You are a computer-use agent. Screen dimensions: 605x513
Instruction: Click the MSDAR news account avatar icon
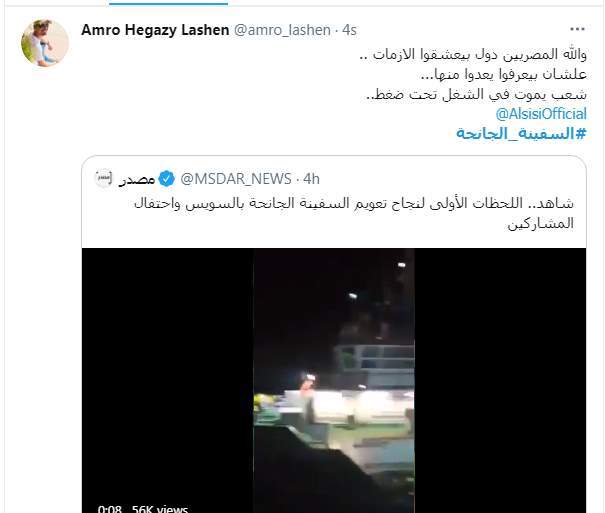(x=103, y=179)
